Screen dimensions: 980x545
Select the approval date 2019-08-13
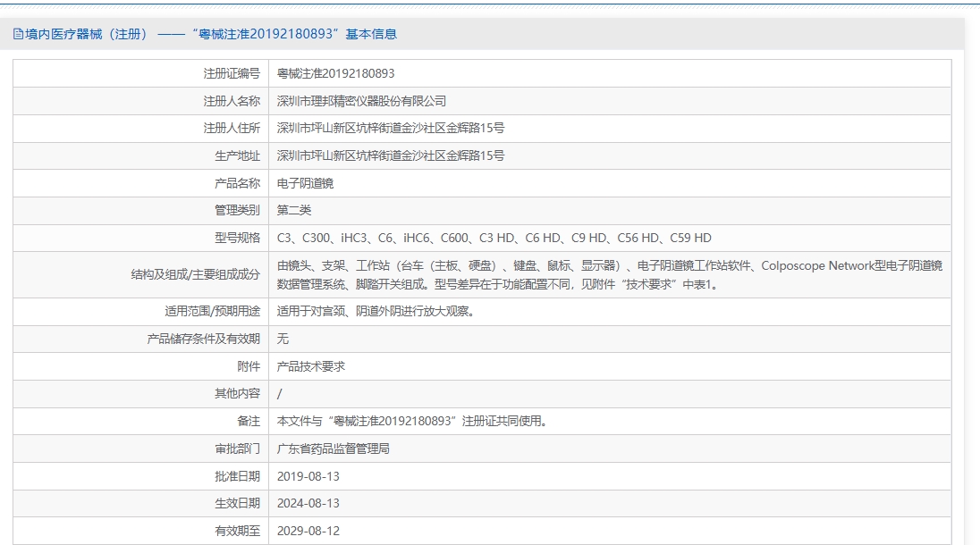pyautogui.click(x=308, y=476)
